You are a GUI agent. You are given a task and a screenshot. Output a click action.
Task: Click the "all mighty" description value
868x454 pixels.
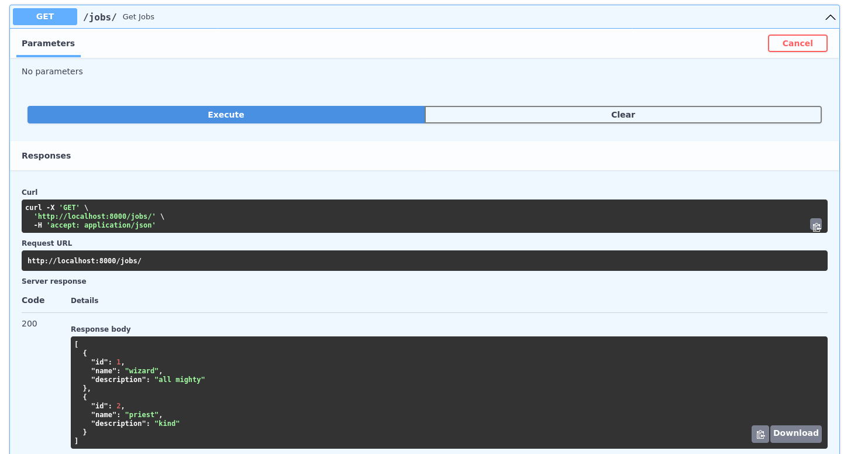coord(180,380)
